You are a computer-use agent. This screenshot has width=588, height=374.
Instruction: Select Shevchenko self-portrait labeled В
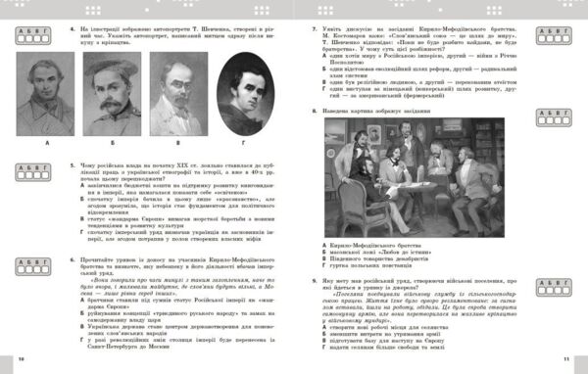pyautogui.click(x=178, y=94)
